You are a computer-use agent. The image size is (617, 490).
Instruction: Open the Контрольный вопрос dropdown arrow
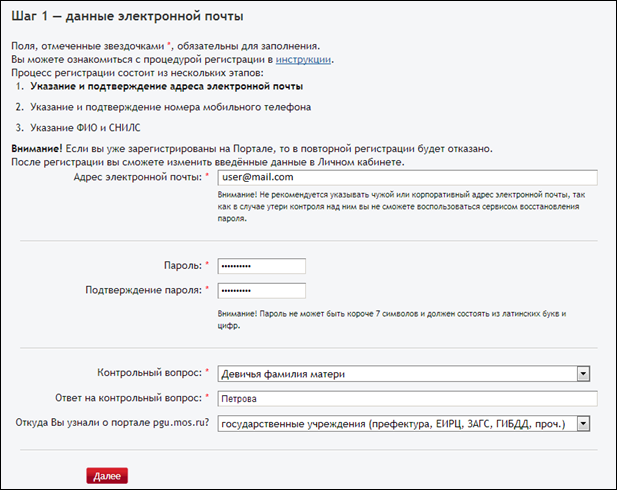click(583, 374)
